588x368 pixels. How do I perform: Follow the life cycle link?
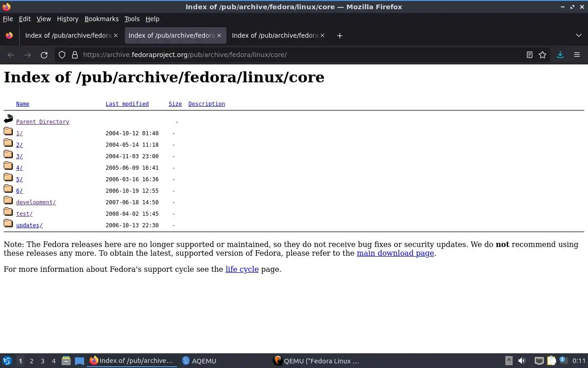point(242,269)
